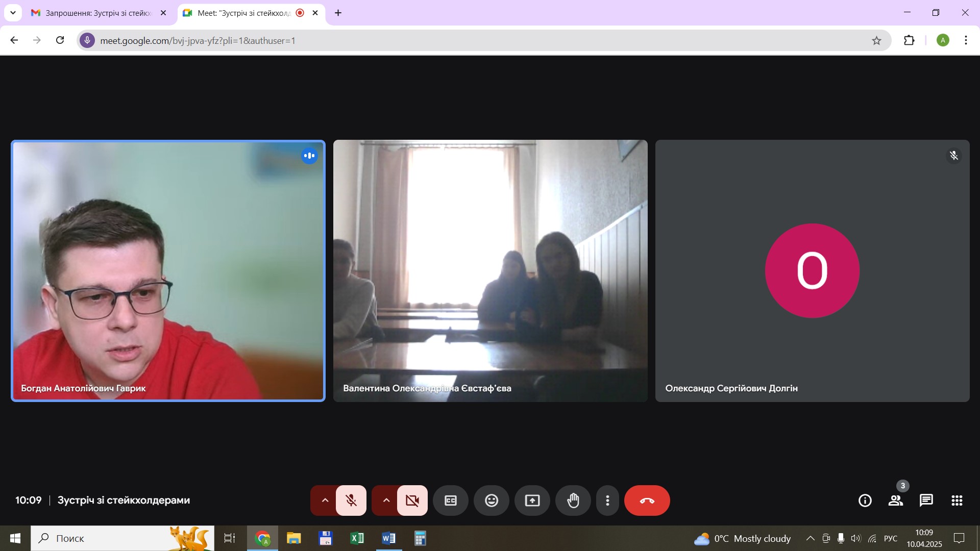This screenshot has width=980, height=551.
Task: Open Windows Task View
Action: point(230,538)
